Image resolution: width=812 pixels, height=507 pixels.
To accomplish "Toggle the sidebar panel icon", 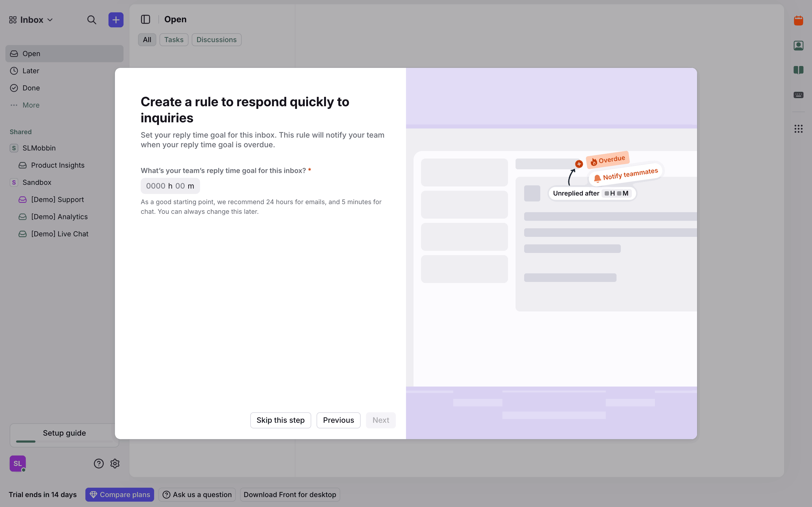I will click(x=145, y=19).
